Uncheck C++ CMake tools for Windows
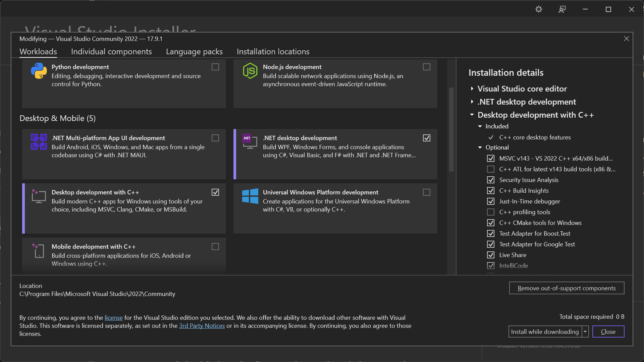644x362 pixels. pyautogui.click(x=491, y=223)
